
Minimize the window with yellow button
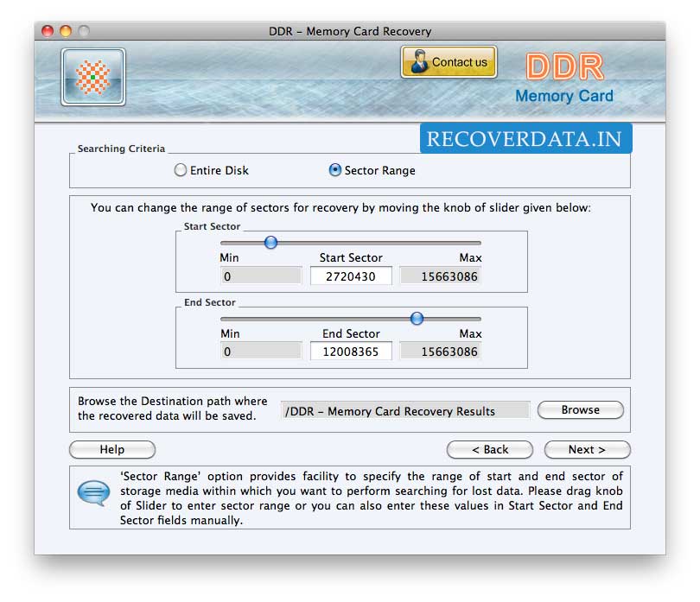[x=66, y=31]
